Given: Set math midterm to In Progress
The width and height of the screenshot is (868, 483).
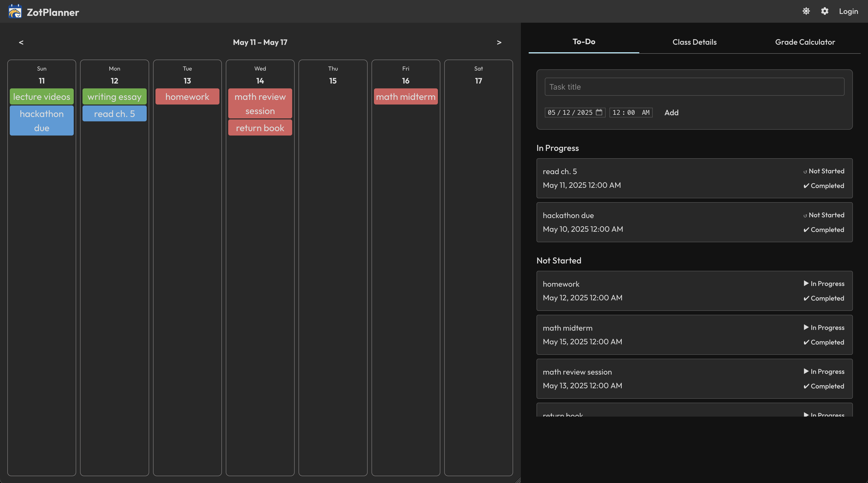Looking at the screenshot, I should [x=824, y=328].
